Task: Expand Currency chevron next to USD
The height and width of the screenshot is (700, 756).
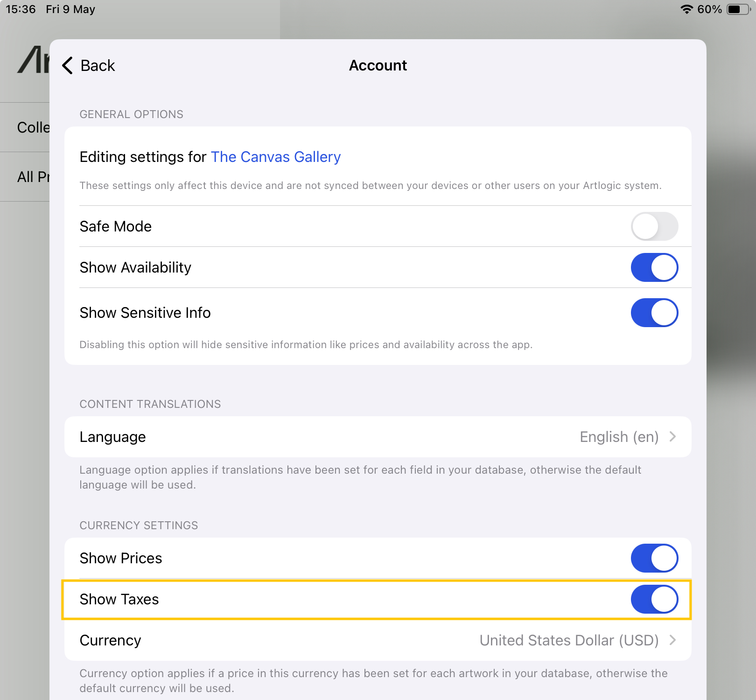Action: click(672, 640)
